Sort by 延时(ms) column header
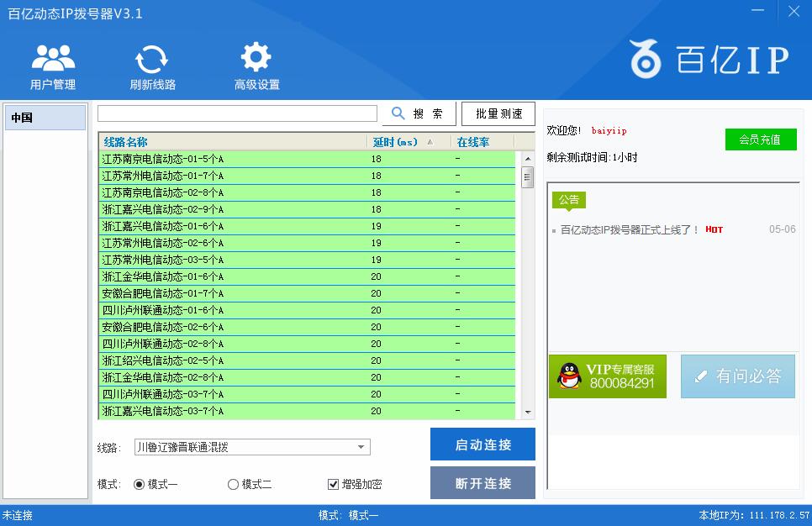Screen dimensions: 812x526 tap(409, 142)
